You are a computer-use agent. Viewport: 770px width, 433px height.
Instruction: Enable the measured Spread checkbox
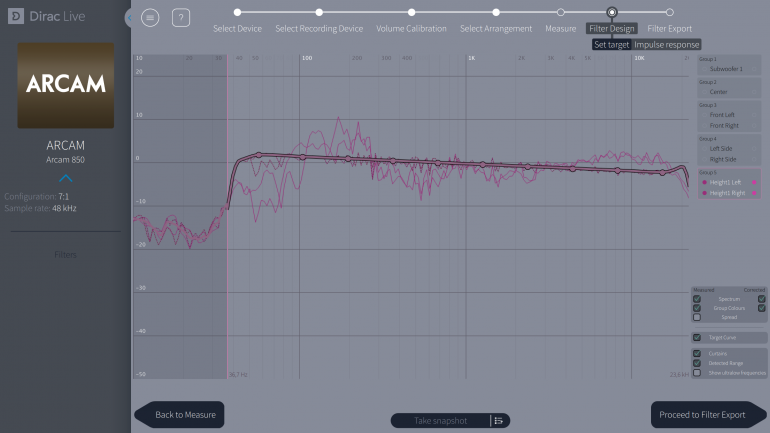697,317
